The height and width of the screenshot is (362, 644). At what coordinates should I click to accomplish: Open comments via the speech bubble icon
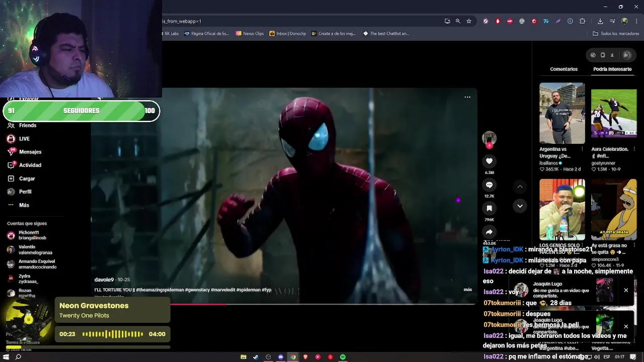pyautogui.click(x=489, y=185)
